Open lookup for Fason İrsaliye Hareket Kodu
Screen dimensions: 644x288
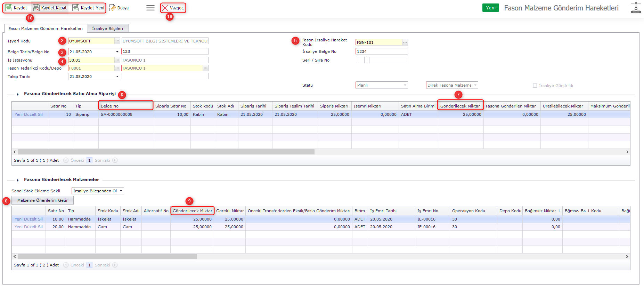pos(405,42)
